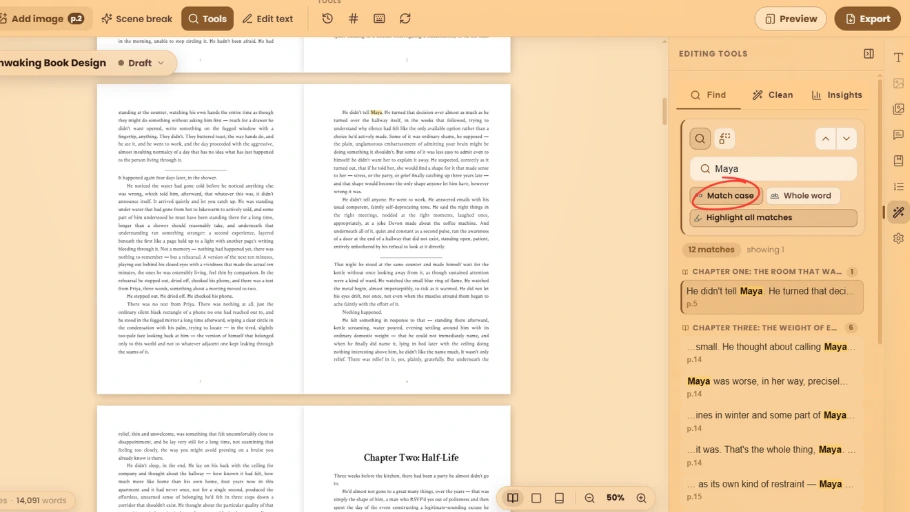Open the single image icon in right rail
Screen dimensions: 910x512
coord(898,84)
